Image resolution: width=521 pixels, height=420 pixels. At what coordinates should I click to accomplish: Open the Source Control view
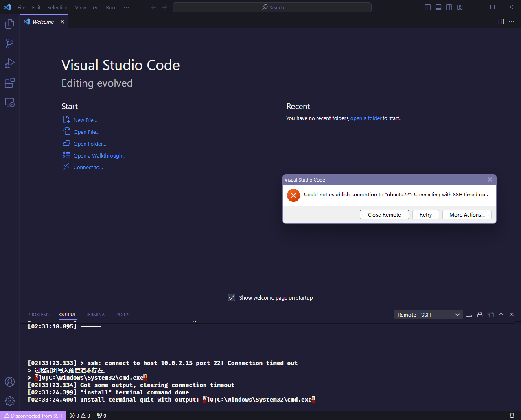(x=10, y=44)
